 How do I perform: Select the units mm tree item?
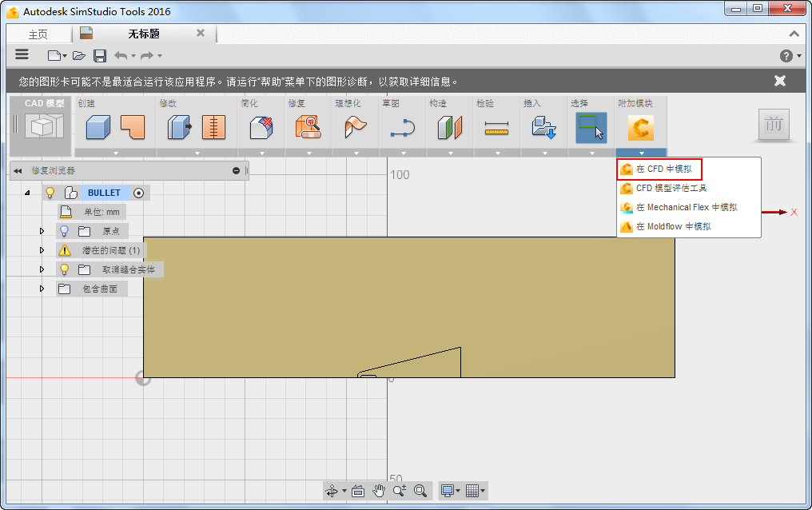coord(92,212)
